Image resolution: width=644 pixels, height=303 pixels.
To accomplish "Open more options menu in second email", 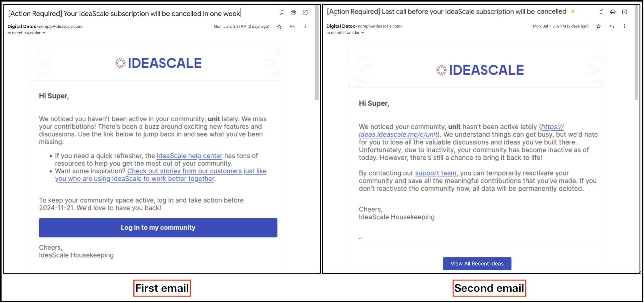I will [x=625, y=26].
